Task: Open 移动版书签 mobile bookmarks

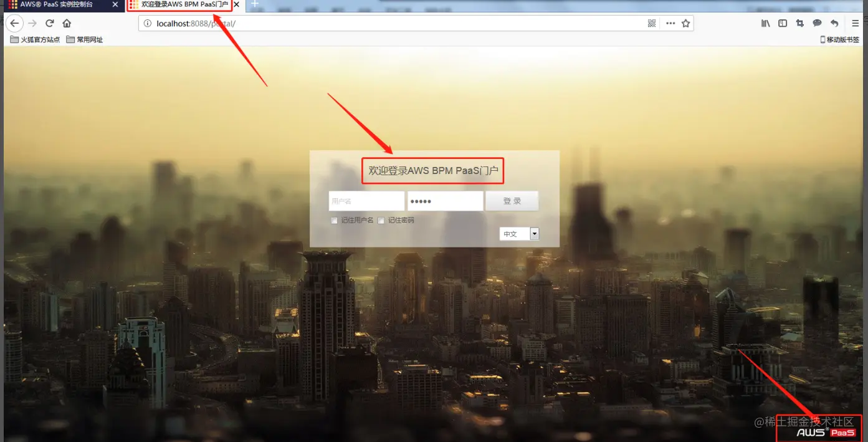Action: pyautogui.click(x=839, y=39)
